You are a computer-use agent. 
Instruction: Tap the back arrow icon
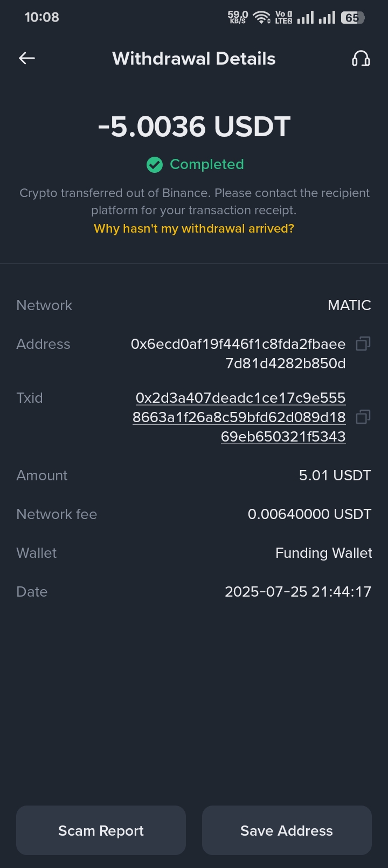tap(27, 58)
